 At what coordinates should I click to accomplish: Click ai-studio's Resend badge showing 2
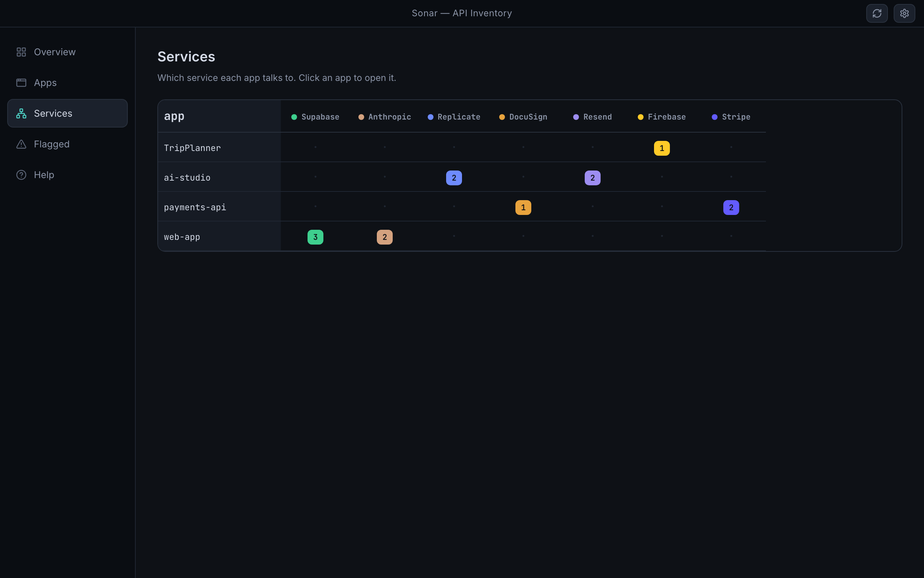click(593, 178)
